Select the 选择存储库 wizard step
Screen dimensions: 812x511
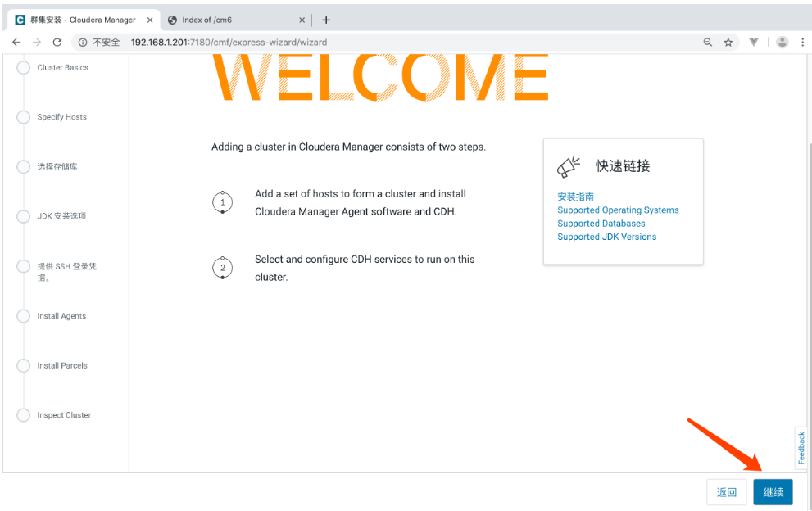[x=48, y=167]
